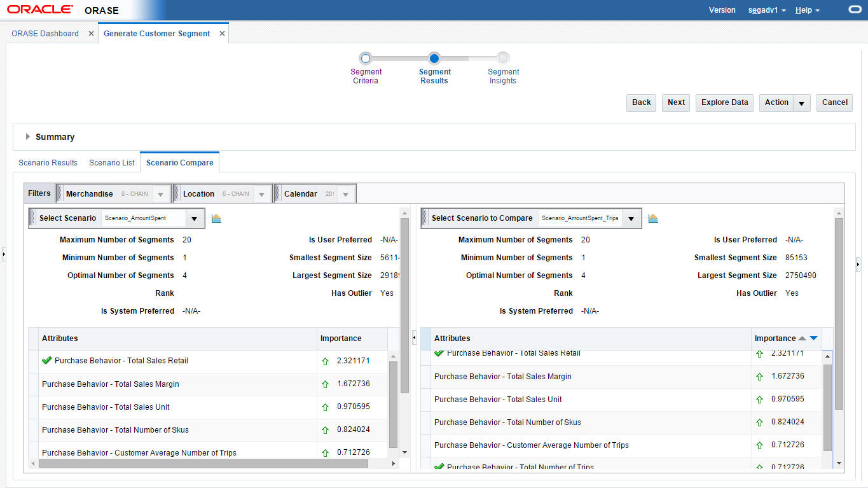
Task: Click the Segment Insights step circle
Action: [503, 59]
